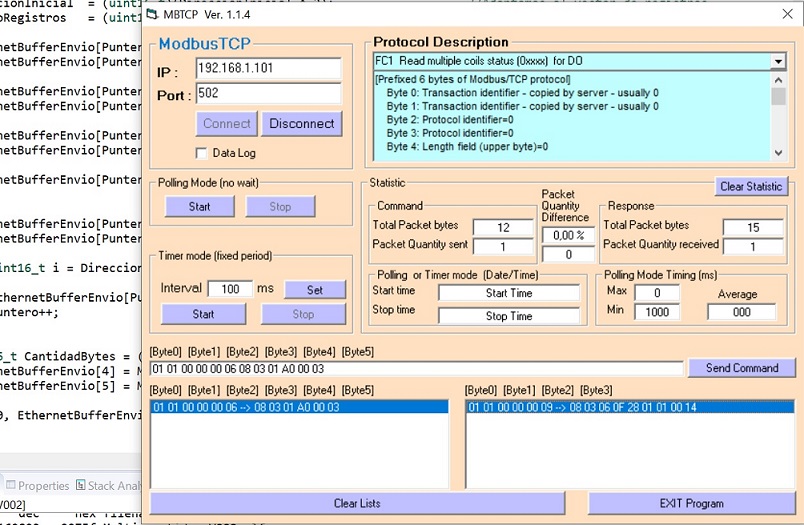Screen dimensions: 804x525
Task: Click the Start Time field
Action: 509,293
